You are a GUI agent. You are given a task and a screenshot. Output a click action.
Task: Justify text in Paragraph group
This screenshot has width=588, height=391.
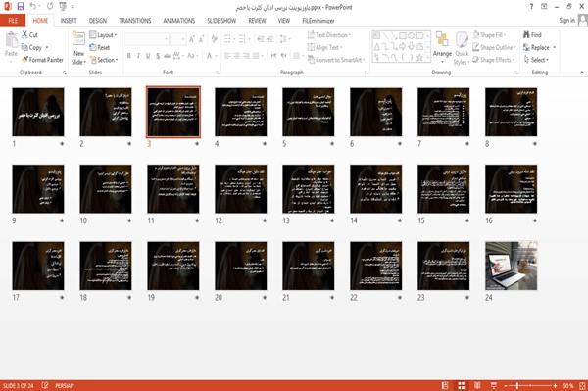click(x=256, y=56)
